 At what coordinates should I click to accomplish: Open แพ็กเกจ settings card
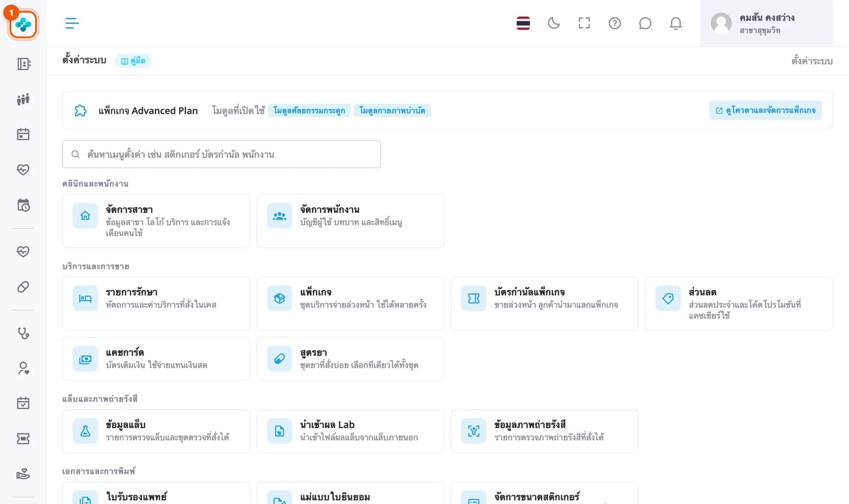(x=350, y=303)
